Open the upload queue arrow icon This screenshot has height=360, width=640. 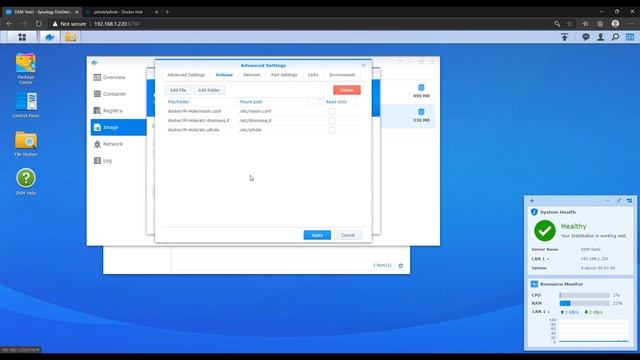tap(564, 37)
